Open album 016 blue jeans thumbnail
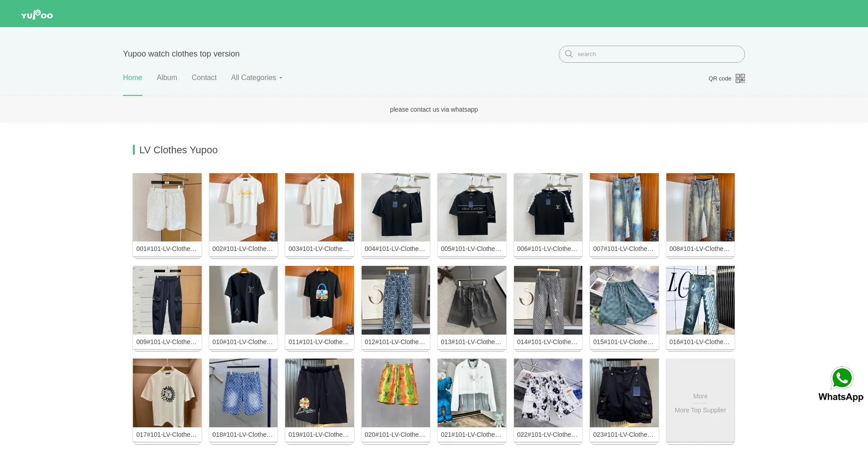This screenshot has width=868, height=449. 700,300
